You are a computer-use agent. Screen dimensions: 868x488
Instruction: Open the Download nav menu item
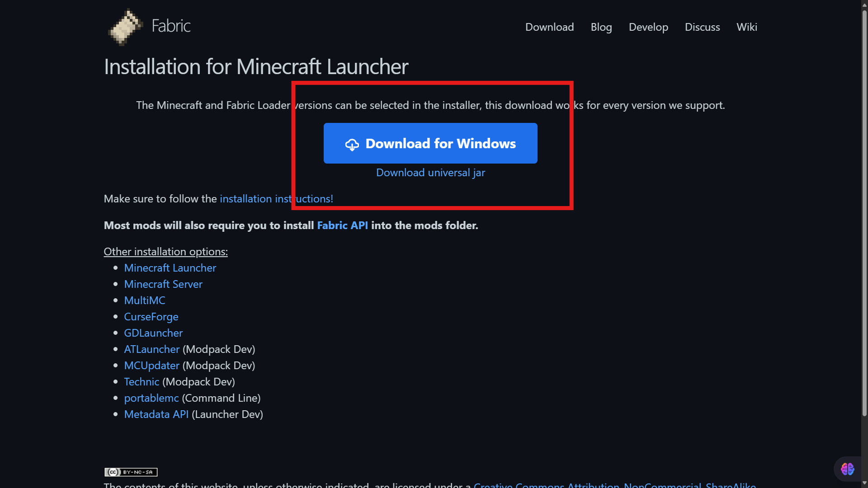[x=549, y=27]
